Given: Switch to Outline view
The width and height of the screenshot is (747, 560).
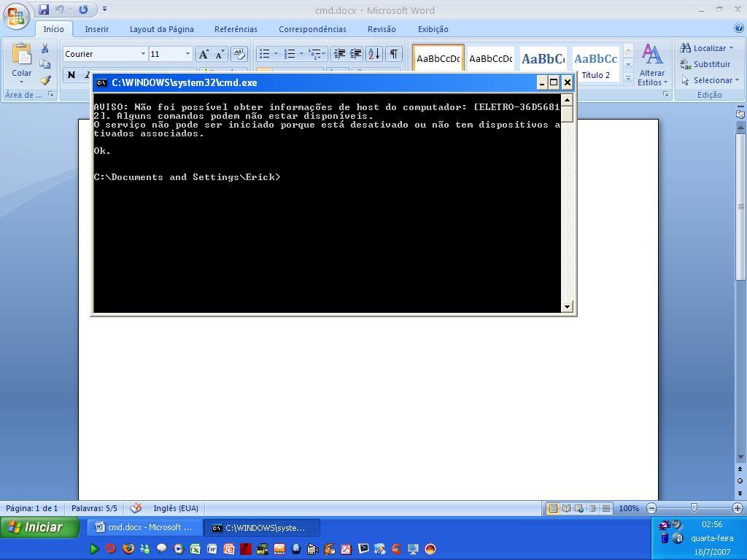Looking at the screenshot, I should click(592, 508).
